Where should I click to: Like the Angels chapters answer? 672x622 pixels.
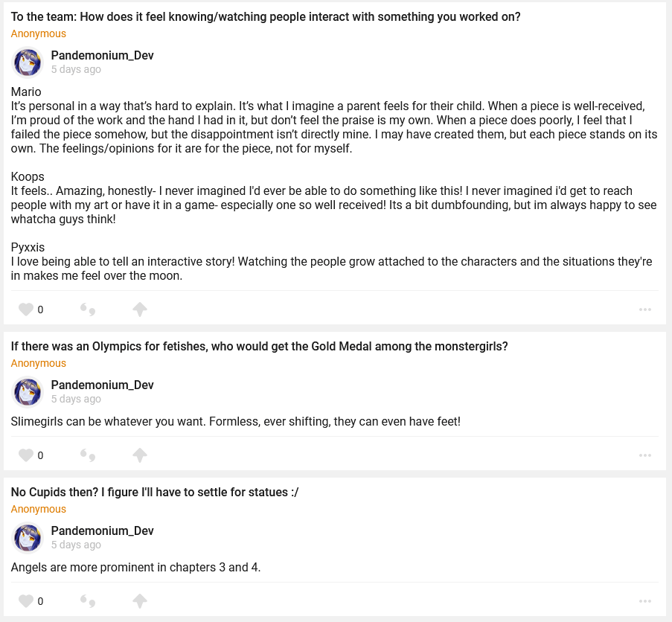(26, 601)
